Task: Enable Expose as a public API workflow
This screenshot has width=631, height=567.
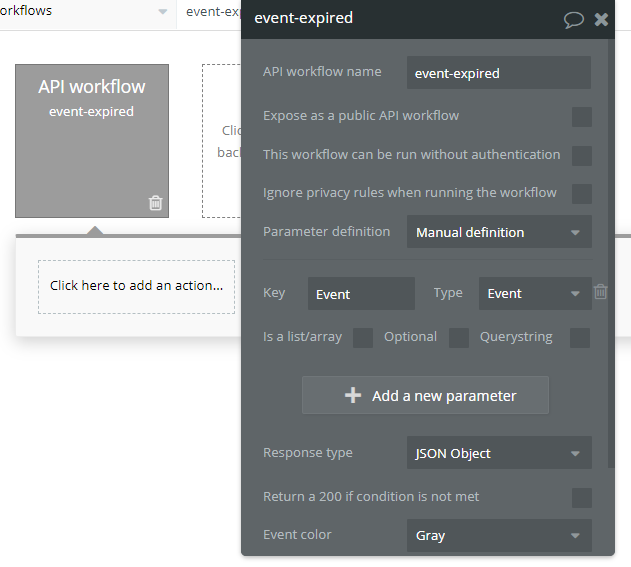Action: 581,117
